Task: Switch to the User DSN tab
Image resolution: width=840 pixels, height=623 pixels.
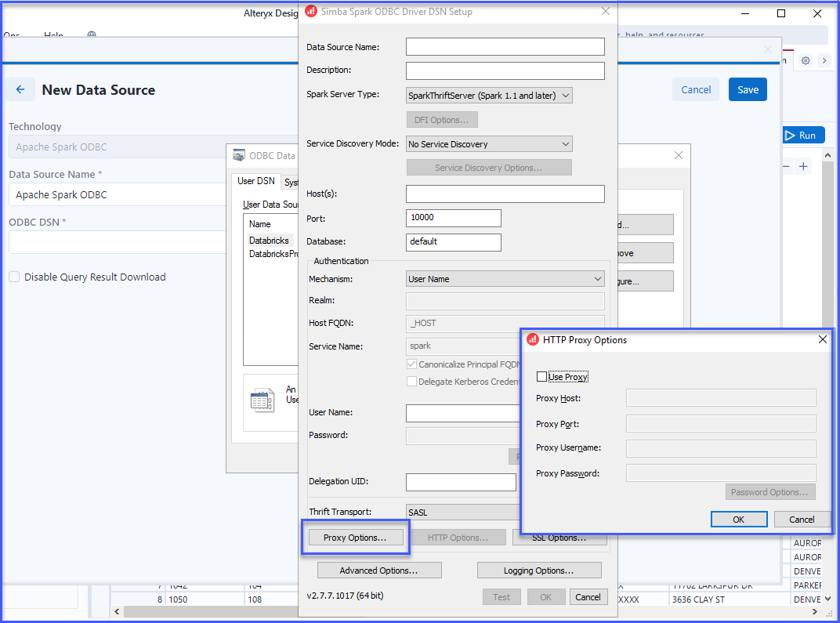Action: tap(256, 181)
